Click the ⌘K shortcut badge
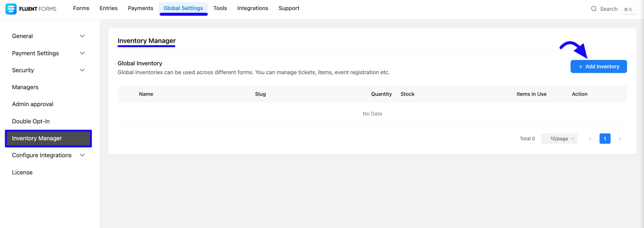The width and height of the screenshot is (644, 228). pyautogui.click(x=628, y=9)
